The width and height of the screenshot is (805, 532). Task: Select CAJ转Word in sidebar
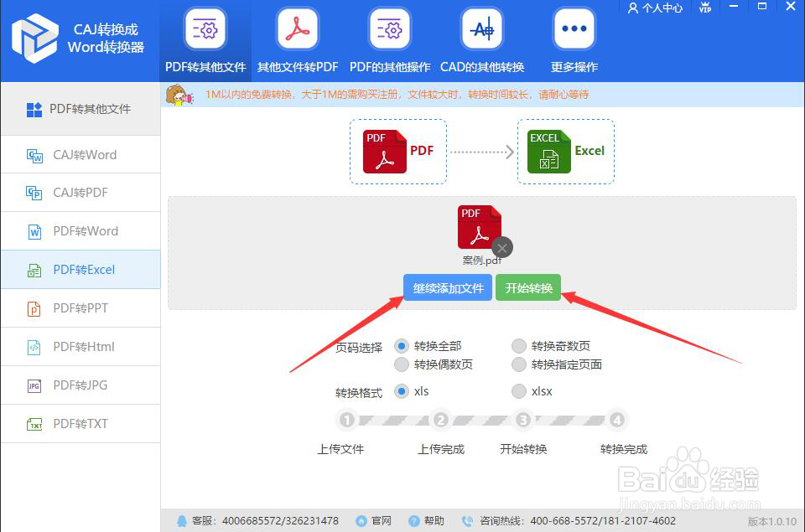(80, 154)
